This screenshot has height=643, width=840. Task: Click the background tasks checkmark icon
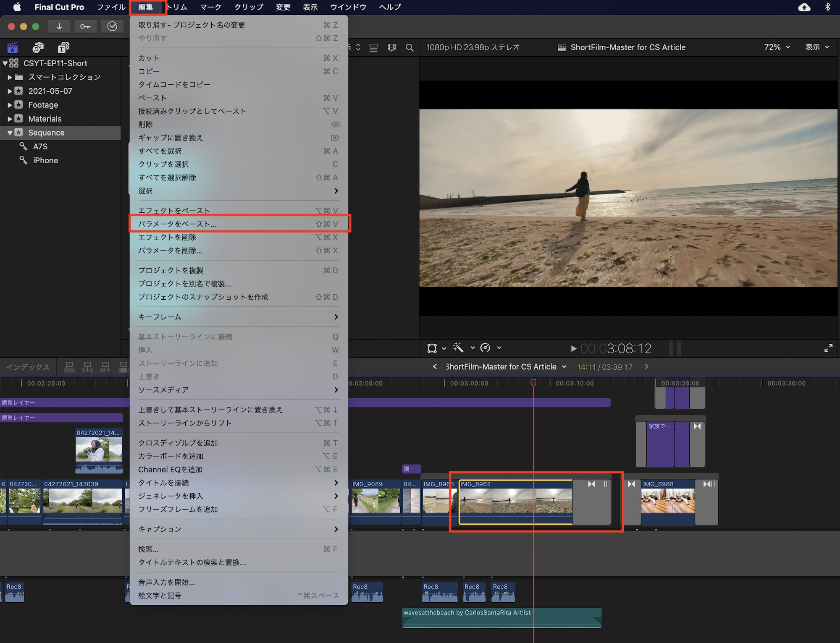click(112, 26)
